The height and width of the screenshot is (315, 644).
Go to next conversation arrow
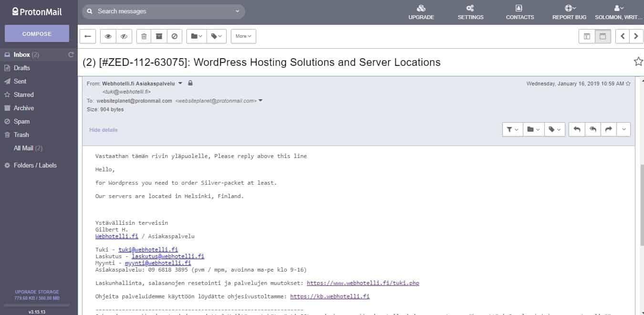(636, 36)
